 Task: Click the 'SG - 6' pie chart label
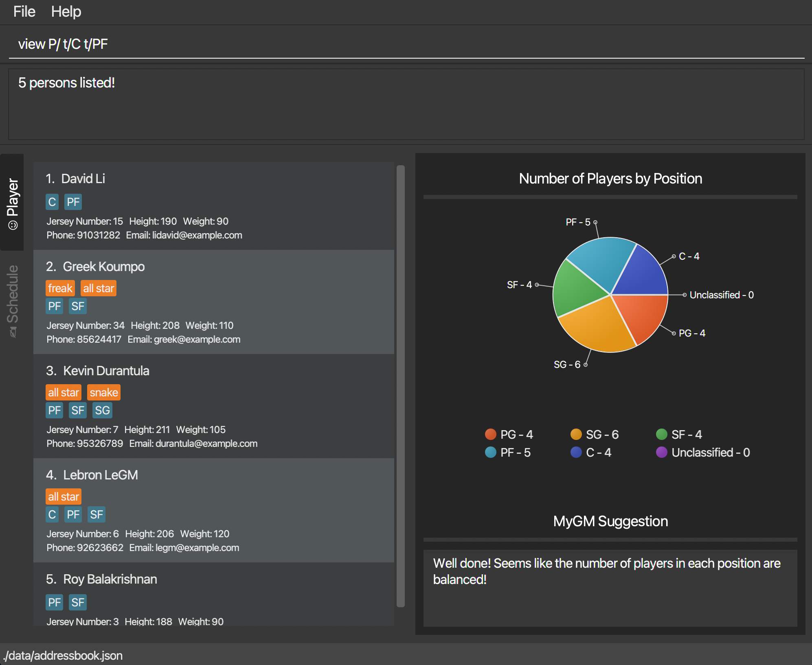tap(567, 365)
